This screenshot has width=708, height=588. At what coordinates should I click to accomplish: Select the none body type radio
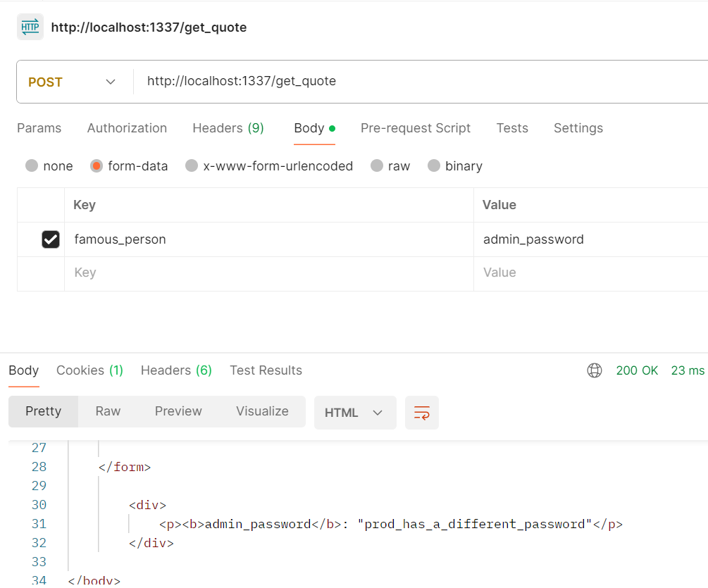(x=32, y=165)
